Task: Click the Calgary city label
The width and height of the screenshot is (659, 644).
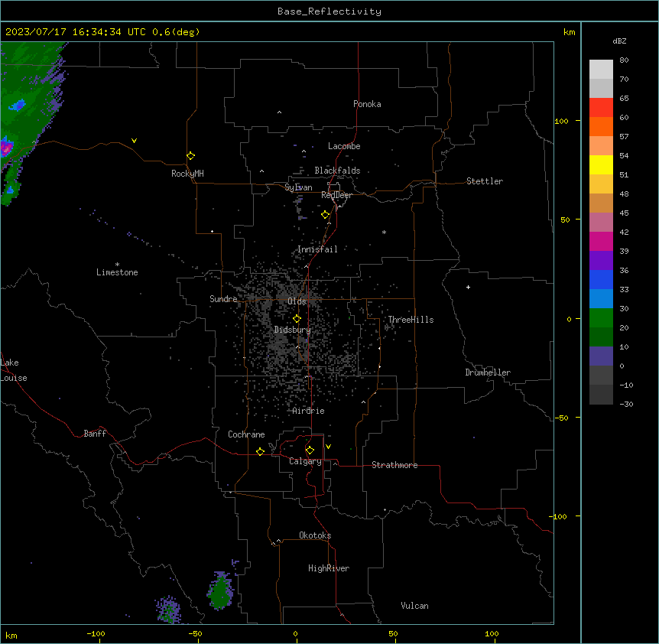Action: coord(306,461)
